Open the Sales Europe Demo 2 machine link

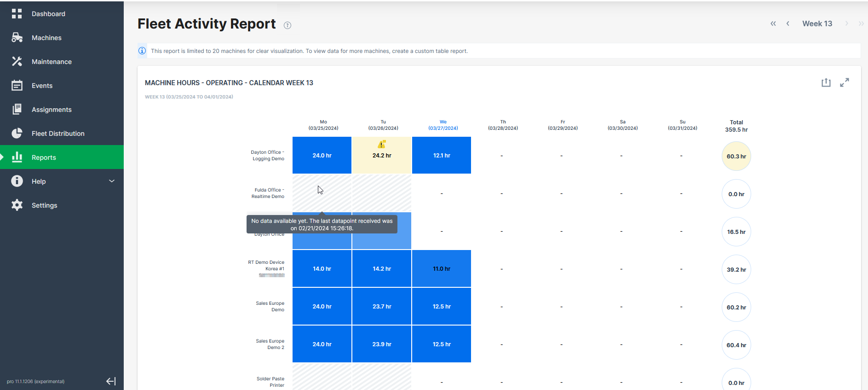point(270,344)
